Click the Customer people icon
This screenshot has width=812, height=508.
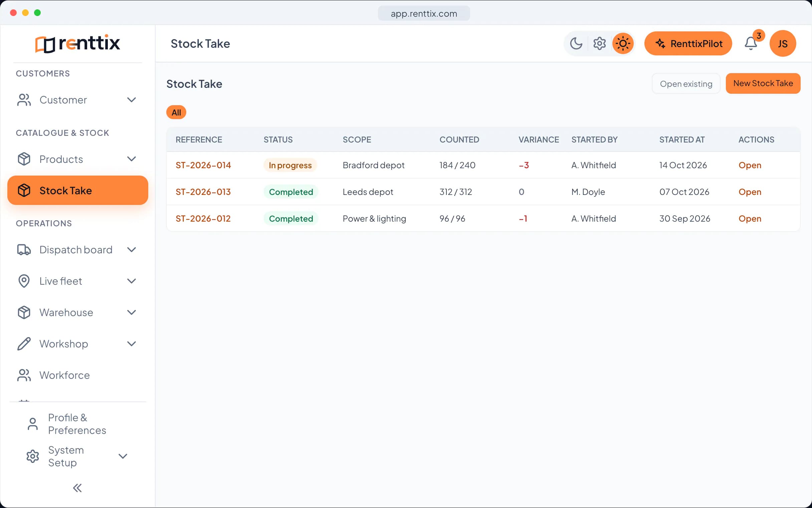24,100
